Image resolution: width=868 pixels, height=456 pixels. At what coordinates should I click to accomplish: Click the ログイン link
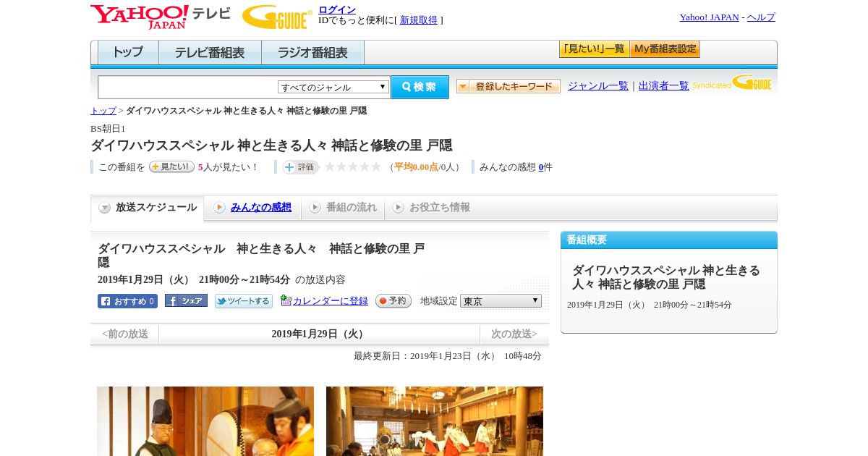pyautogui.click(x=337, y=9)
